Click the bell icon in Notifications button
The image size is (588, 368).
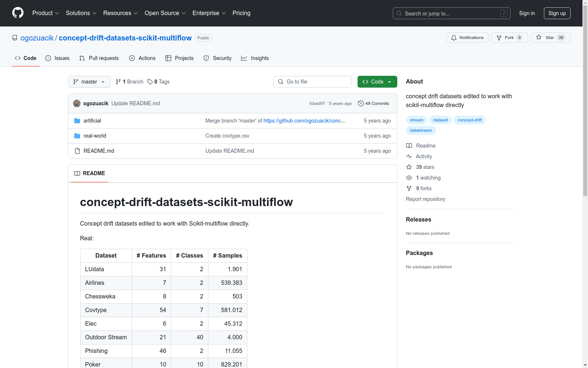[454, 38]
